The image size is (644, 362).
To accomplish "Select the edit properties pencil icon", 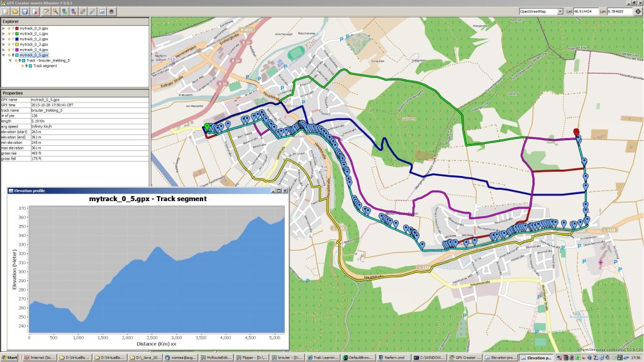I will [x=47, y=11].
